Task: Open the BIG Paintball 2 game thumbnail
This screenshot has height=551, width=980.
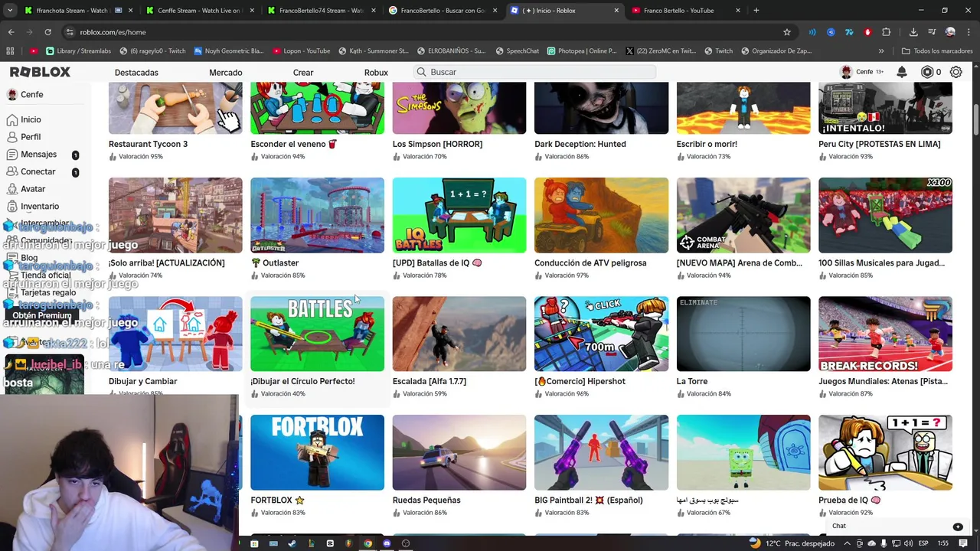Action: click(x=601, y=452)
